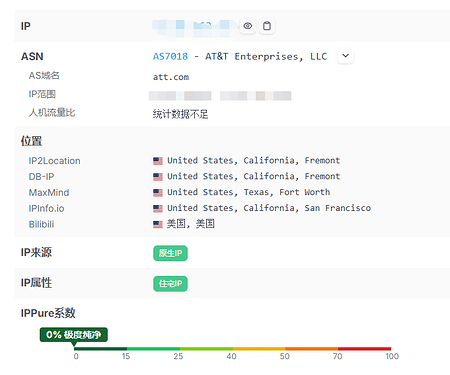The height and width of the screenshot is (375, 450).
Task: Click the '人机流量比' label
Action: [52, 113]
